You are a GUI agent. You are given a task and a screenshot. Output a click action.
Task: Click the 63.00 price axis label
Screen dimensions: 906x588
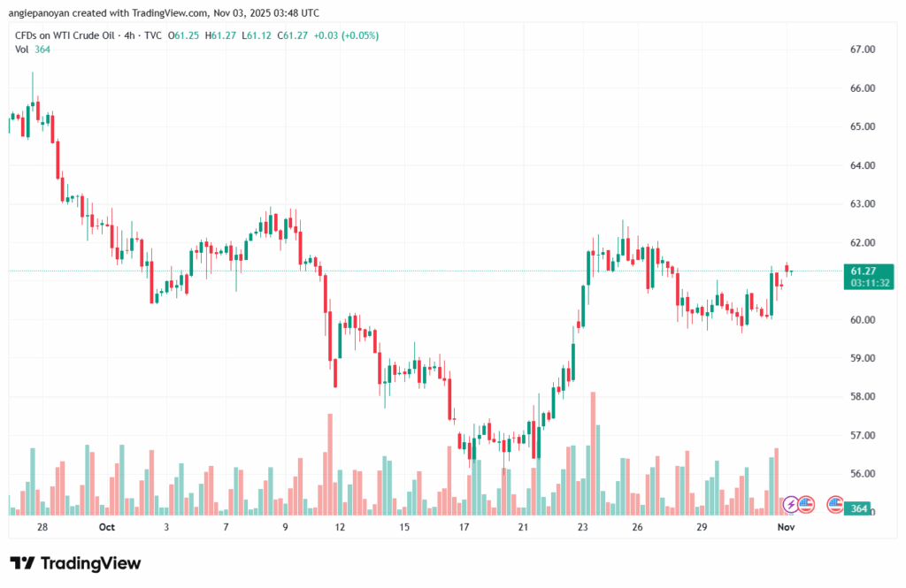[863, 204]
